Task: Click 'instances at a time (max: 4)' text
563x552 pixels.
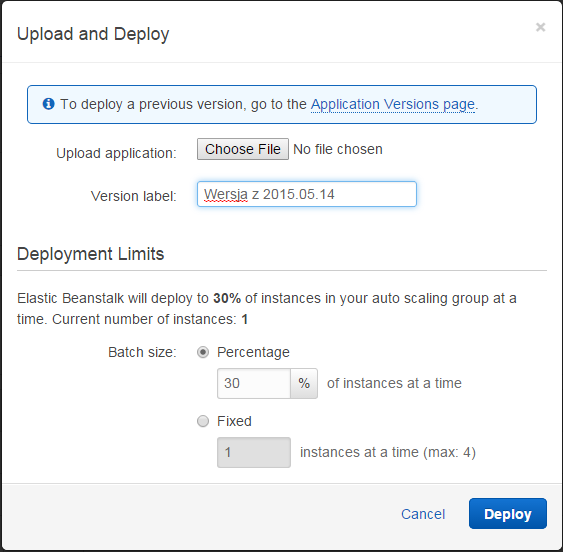Action: click(388, 453)
